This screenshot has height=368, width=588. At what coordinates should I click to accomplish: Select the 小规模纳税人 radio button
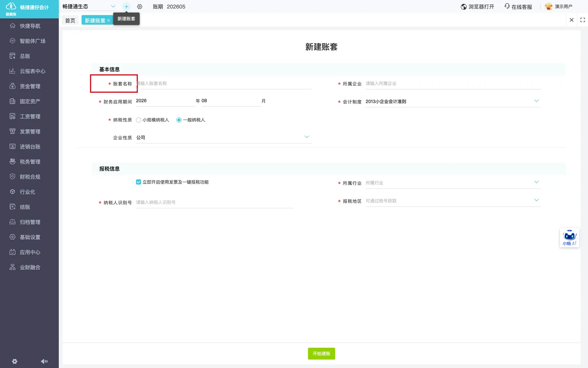[139, 120]
